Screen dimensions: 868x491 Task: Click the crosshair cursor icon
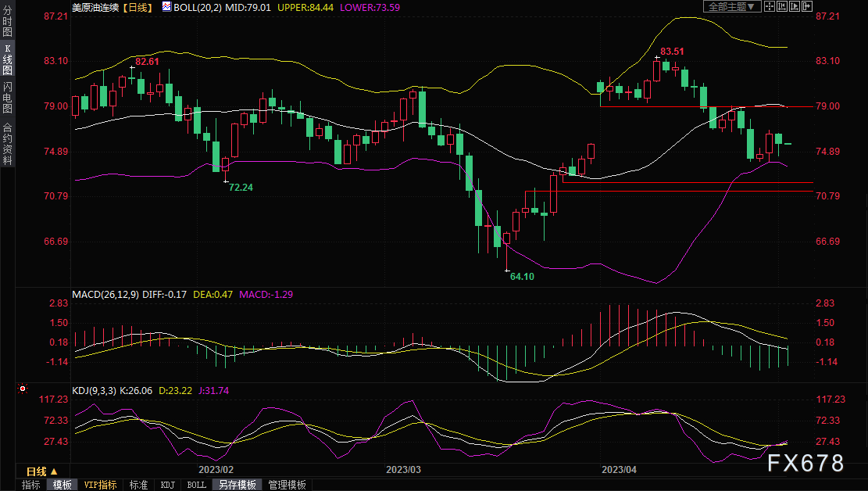pos(770,7)
